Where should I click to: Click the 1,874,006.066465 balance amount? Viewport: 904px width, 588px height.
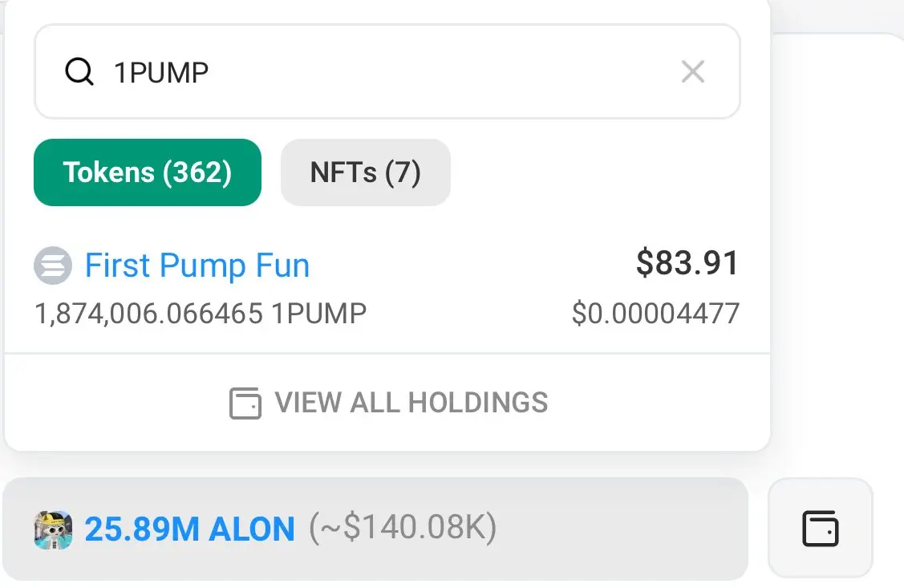pyautogui.click(x=148, y=314)
